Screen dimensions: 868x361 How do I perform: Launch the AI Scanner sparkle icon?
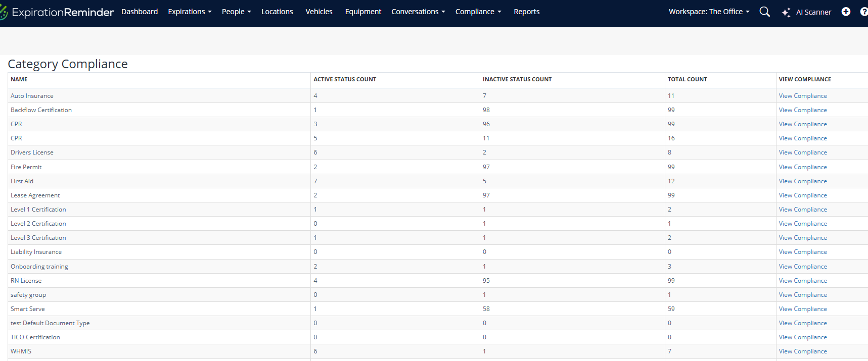pos(786,12)
